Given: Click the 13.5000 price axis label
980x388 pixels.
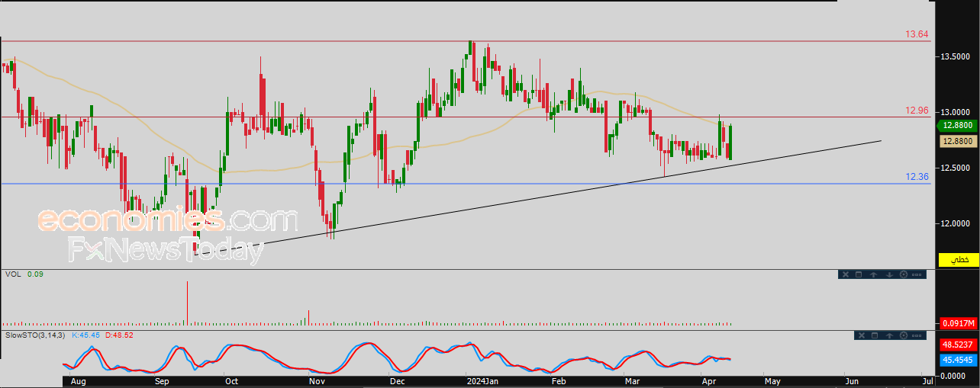Looking at the screenshot, I should coord(956,57).
